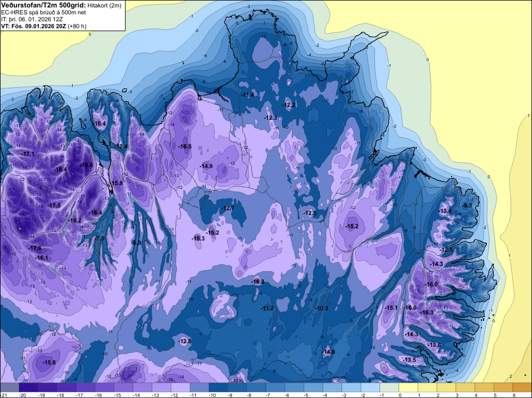This screenshot has width=532, height=398.
Task: Select the -13 lavender legend swatch
Action: (162, 387)
